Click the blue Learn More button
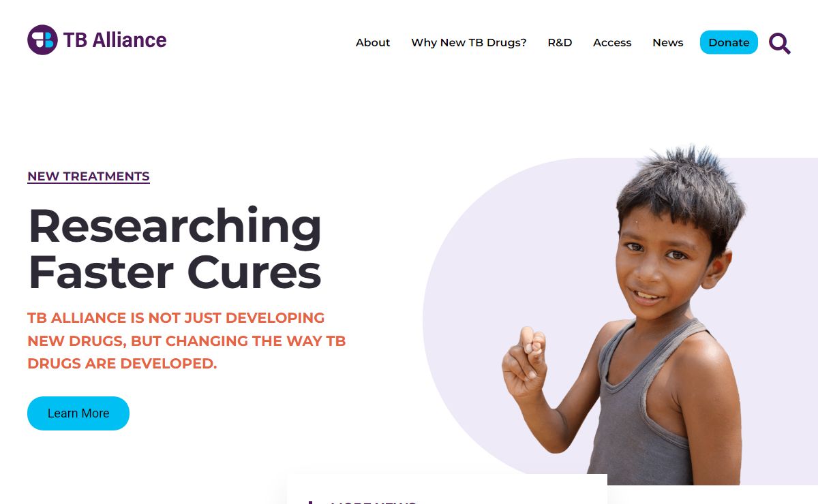This screenshot has width=818, height=504. 78,413
